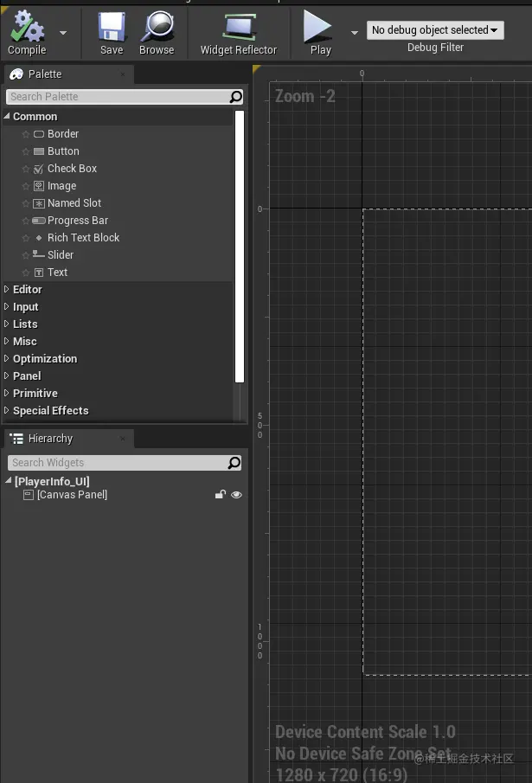Close the Hierarchy tab

(123, 439)
